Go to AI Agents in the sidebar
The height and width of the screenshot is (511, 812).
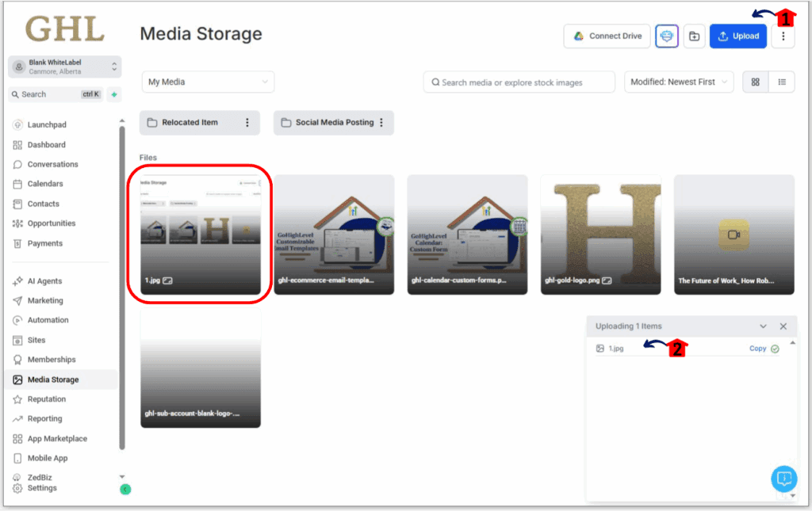tap(44, 281)
